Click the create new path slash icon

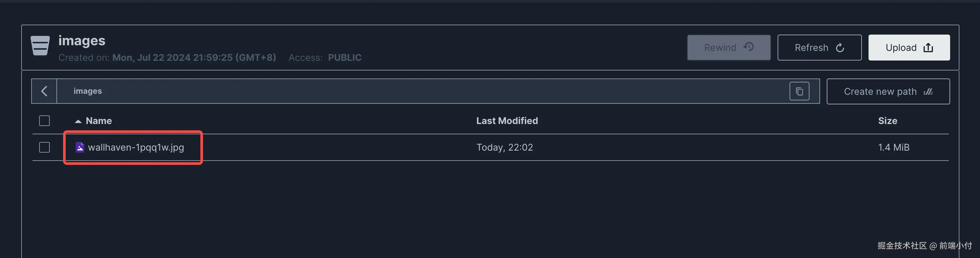tap(928, 92)
